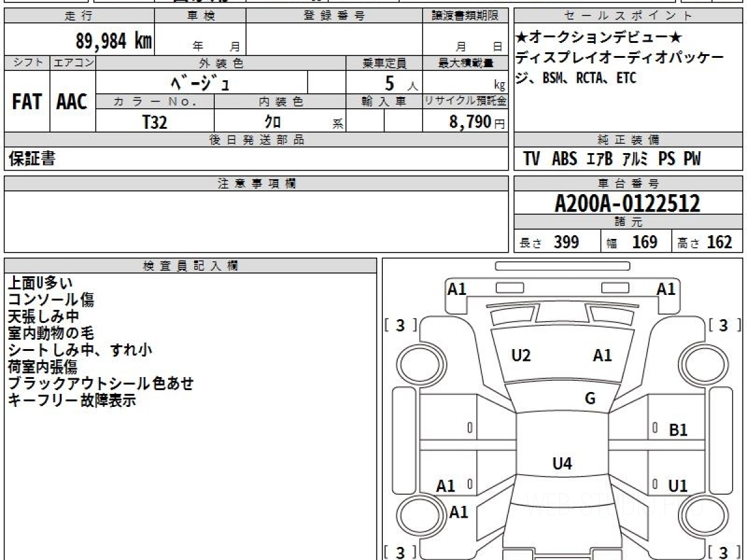Viewport: 747px width, 560px height.
Task: Select TV in equipment list
Action: [x=532, y=159]
